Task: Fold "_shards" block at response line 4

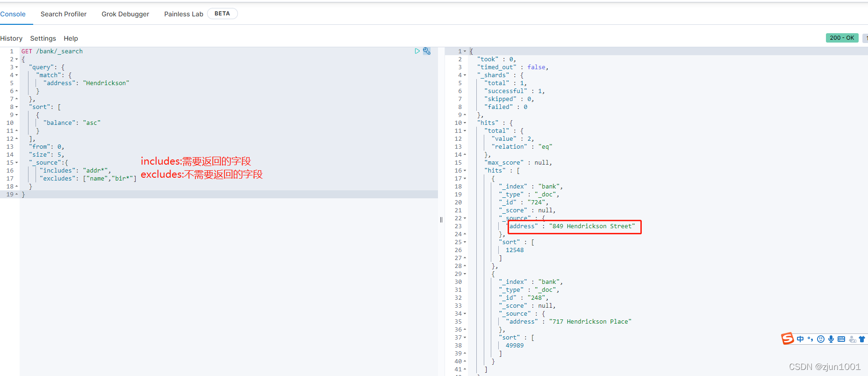Action: (x=465, y=75)
